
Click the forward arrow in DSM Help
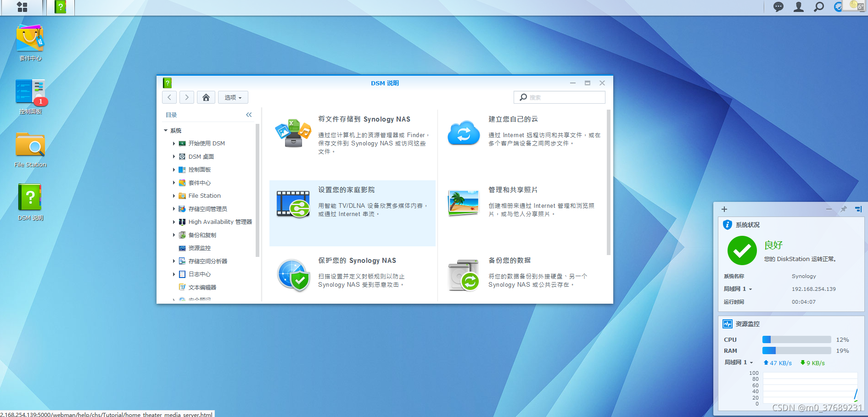coord(186,97)
